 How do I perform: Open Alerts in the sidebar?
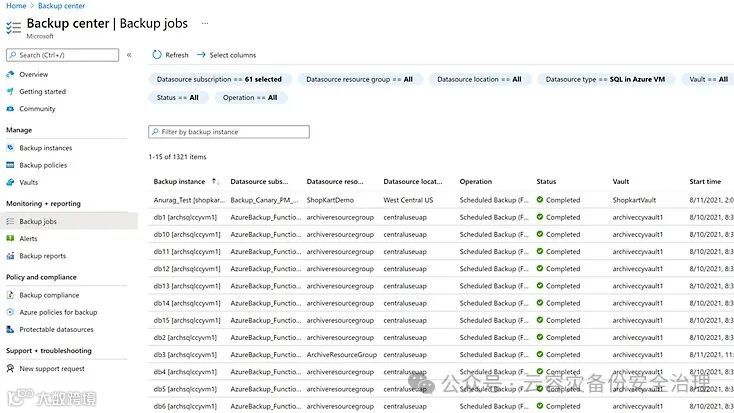coord(28,239)
